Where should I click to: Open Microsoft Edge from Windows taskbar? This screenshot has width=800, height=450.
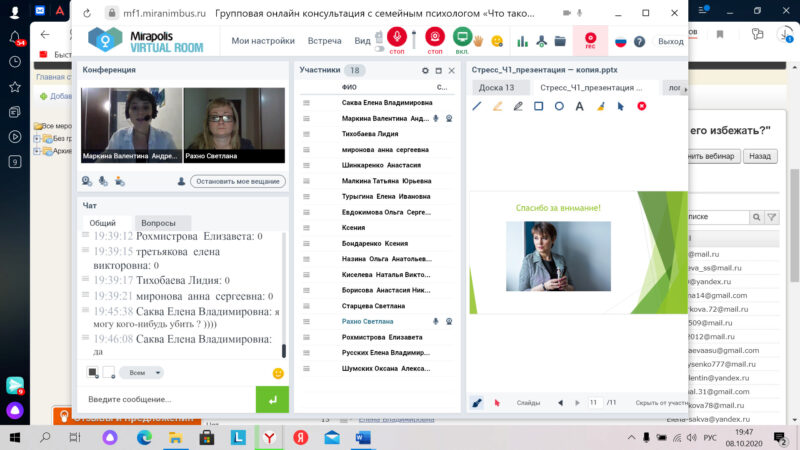[x=144, y=438]
